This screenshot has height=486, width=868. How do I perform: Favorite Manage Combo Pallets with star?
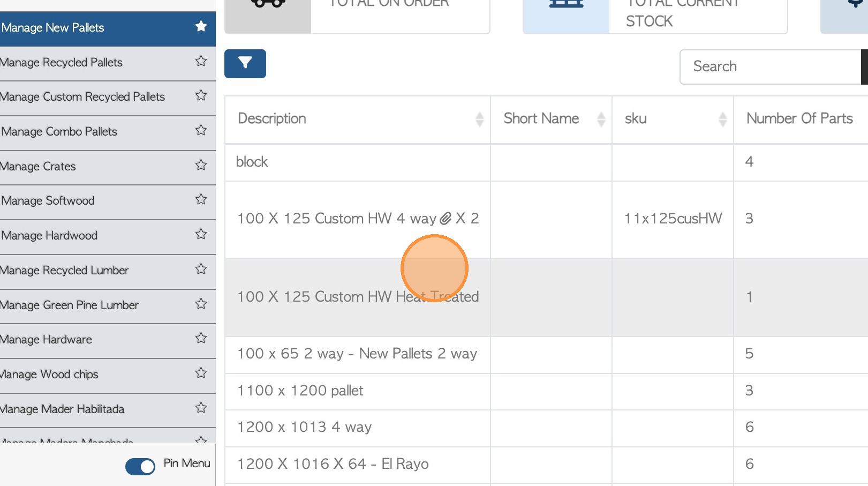pos(201,130)
